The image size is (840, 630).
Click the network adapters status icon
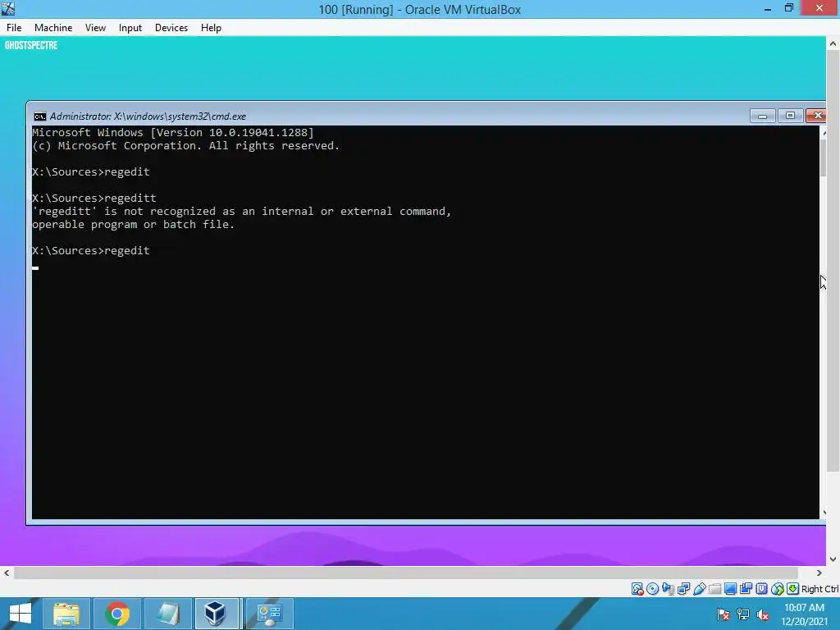coord(683,589)
